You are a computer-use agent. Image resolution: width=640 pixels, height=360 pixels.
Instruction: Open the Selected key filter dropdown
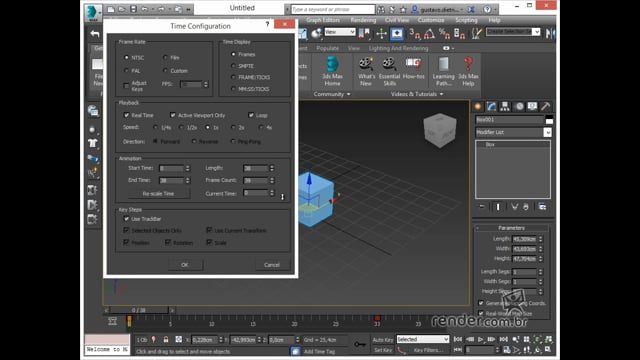coord(422,339)
